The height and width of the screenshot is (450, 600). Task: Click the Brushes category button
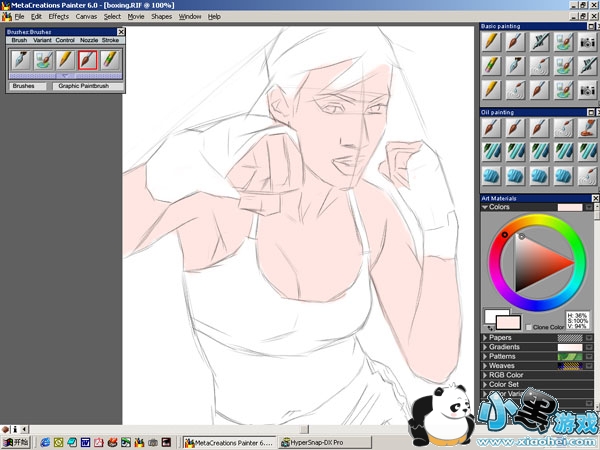coord(24,86)
